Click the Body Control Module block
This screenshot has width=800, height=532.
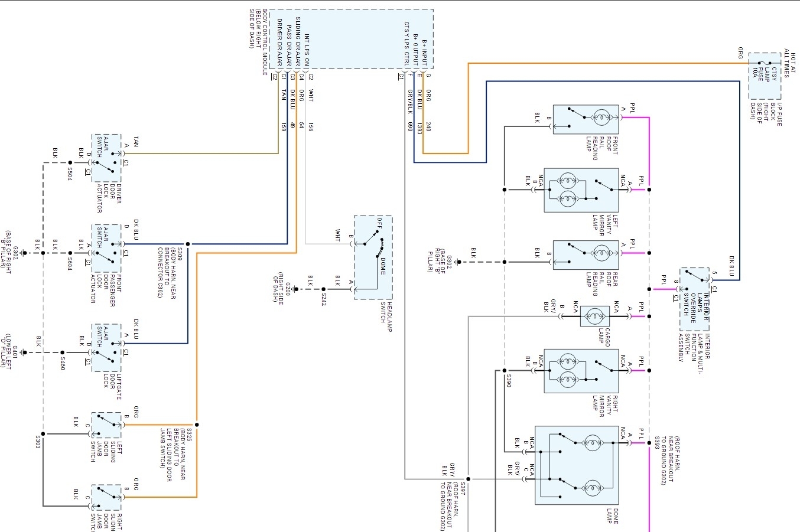352,40
